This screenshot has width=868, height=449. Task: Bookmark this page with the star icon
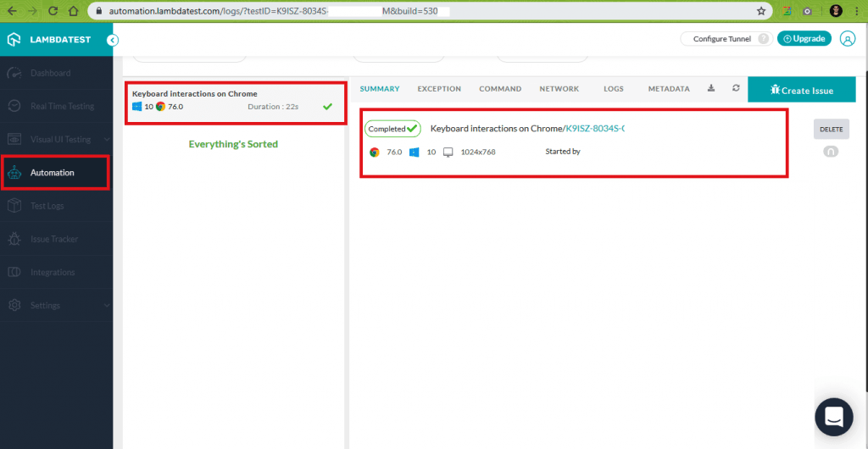(761, 11)
